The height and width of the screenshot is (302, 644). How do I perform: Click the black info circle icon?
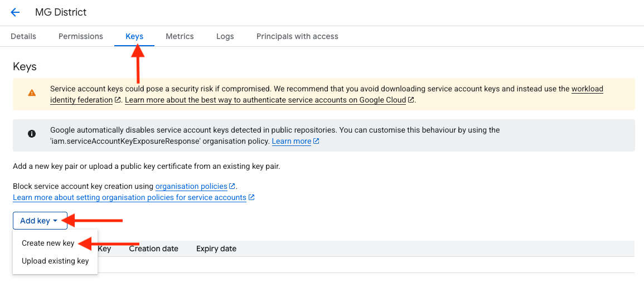click(32, 134)
